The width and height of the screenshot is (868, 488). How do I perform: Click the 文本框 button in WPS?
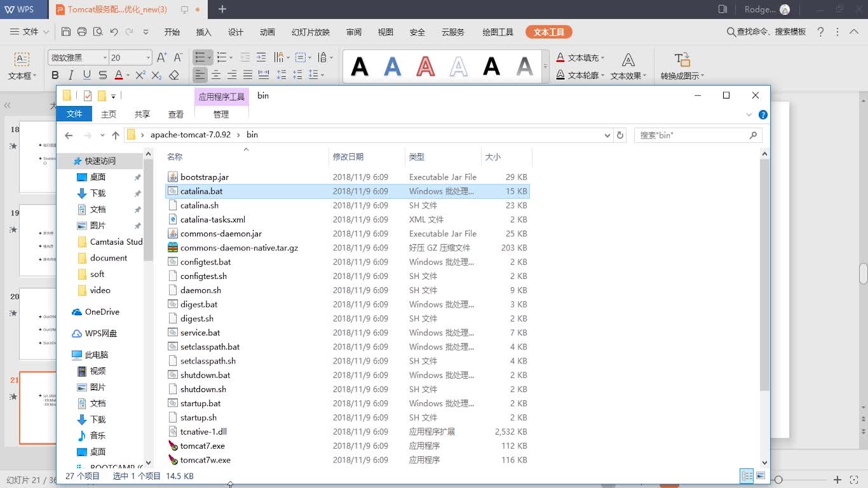click(22, 66)
